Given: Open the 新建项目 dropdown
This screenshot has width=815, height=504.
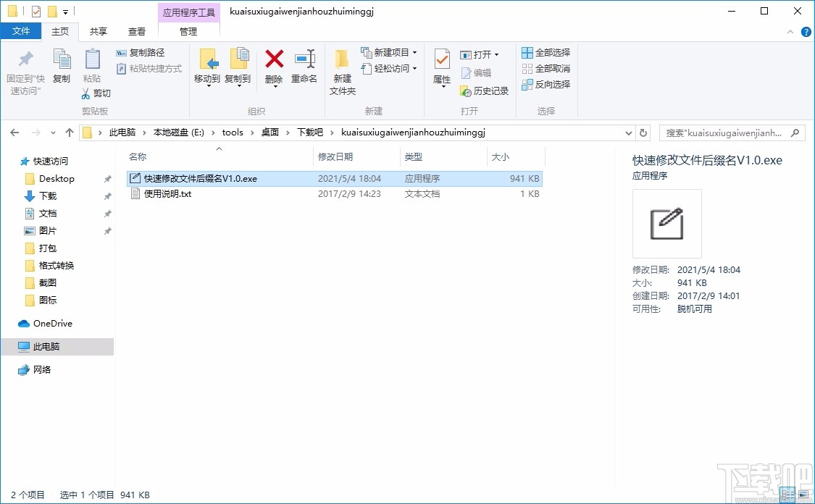Looking at the screenshot, I should point(415,52).
